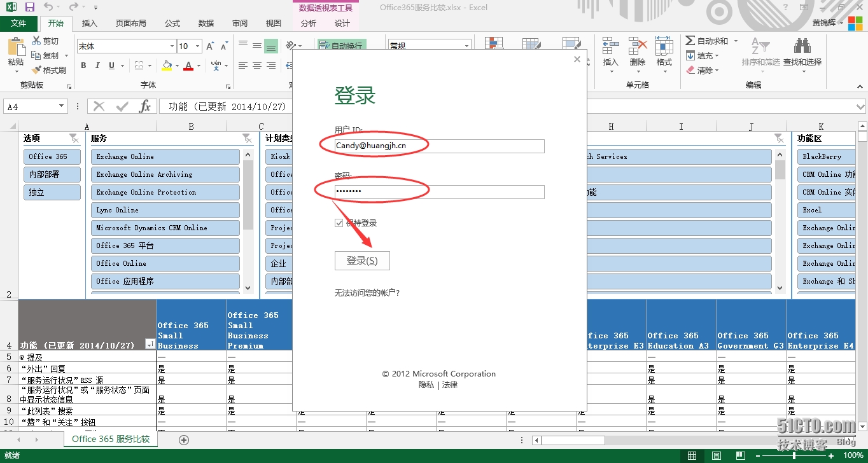Clear filter on the 选项 slicer
This screenshot has height=463, width=868.
coord(74,138)
